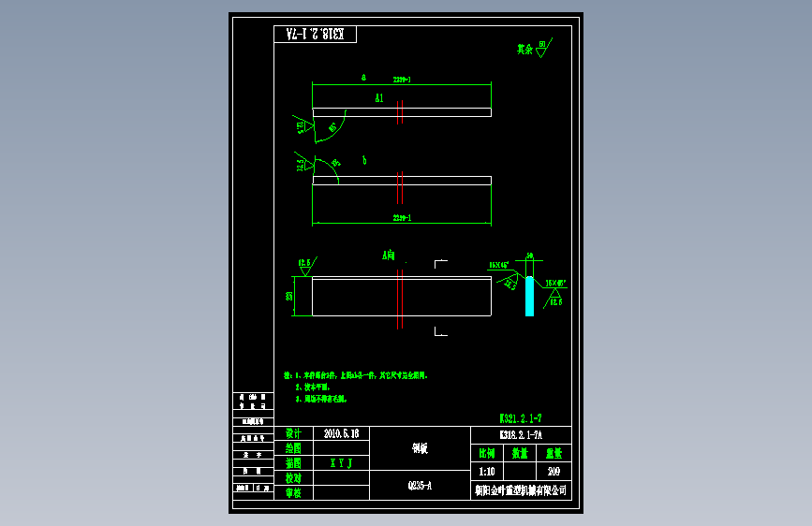812x526 pixels.
Task: Click the 描图 label cell
Action: pyautogui.click(x=294, y=463)
